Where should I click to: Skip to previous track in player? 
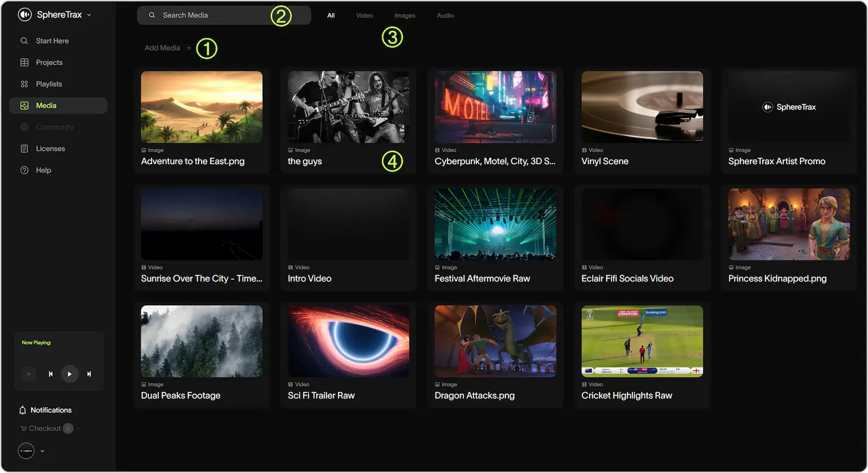pyautogui.click(x=51, y=374)
